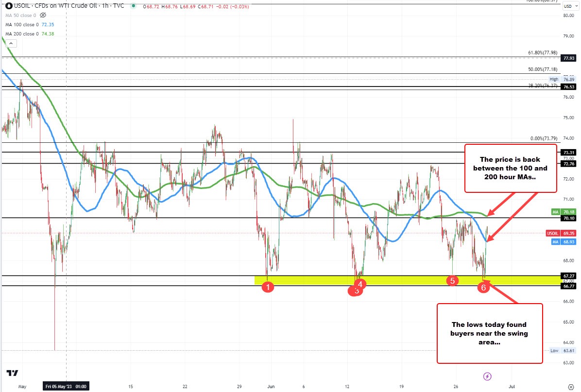Collapse the indicator legend with the chevron

(11, 43)
